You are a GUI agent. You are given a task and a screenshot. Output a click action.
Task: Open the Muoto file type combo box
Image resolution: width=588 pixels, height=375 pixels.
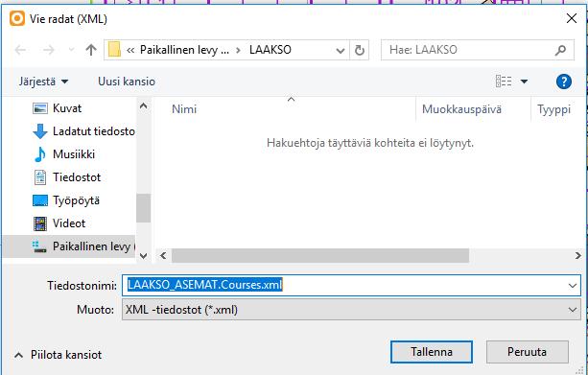[351, 310]
